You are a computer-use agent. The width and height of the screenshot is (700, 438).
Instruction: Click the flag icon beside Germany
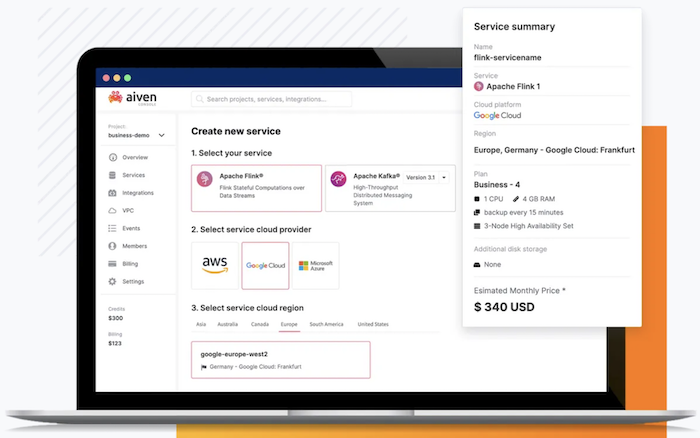204,367
